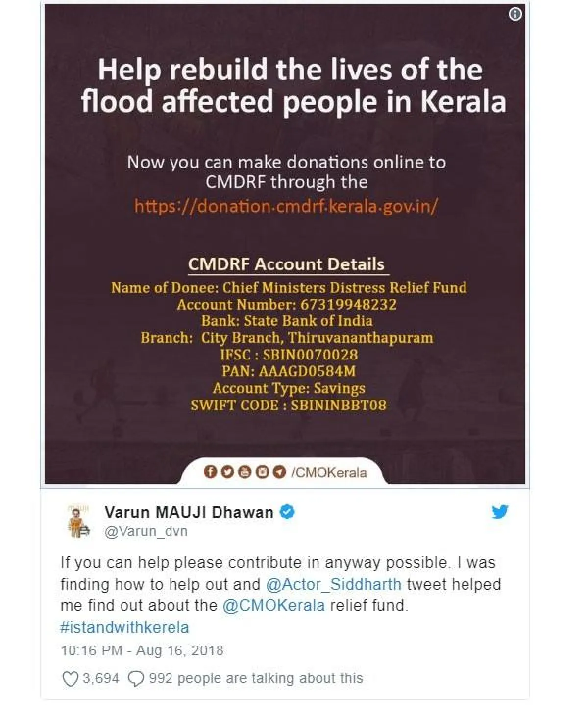Click the Telegram icon beside /CMOKerala
Image resolution: width=588 pixels, height=718 pixels.
(280, 472)
